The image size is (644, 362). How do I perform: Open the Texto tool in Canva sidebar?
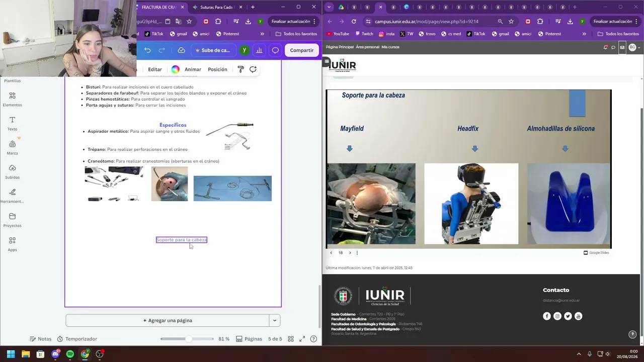(12, 123)
